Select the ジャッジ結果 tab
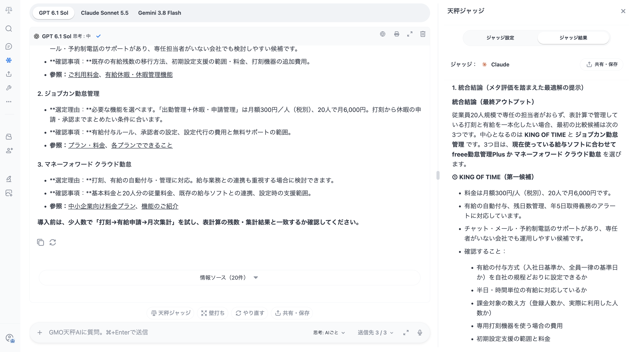 (x=573, y=38)
